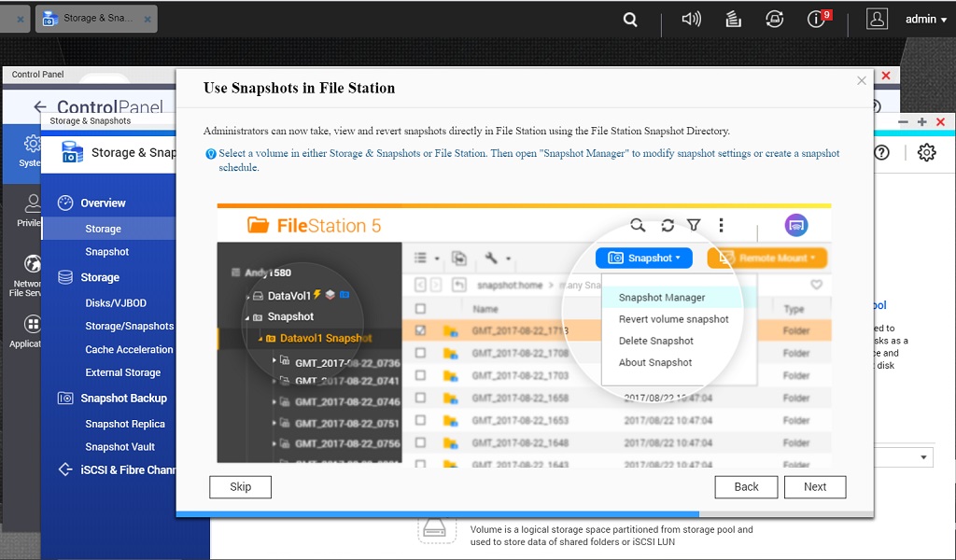Expand GMT_2017-08-22_0746 tree node arrow

click(274, 401)
